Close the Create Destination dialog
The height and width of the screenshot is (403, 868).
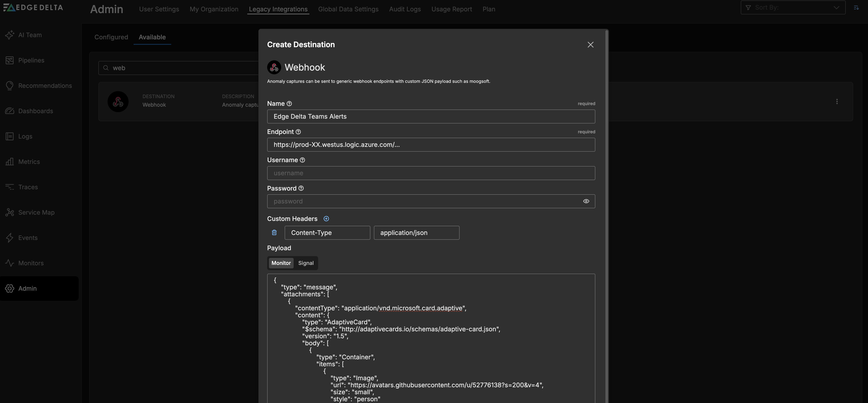(x=590, y=44)
